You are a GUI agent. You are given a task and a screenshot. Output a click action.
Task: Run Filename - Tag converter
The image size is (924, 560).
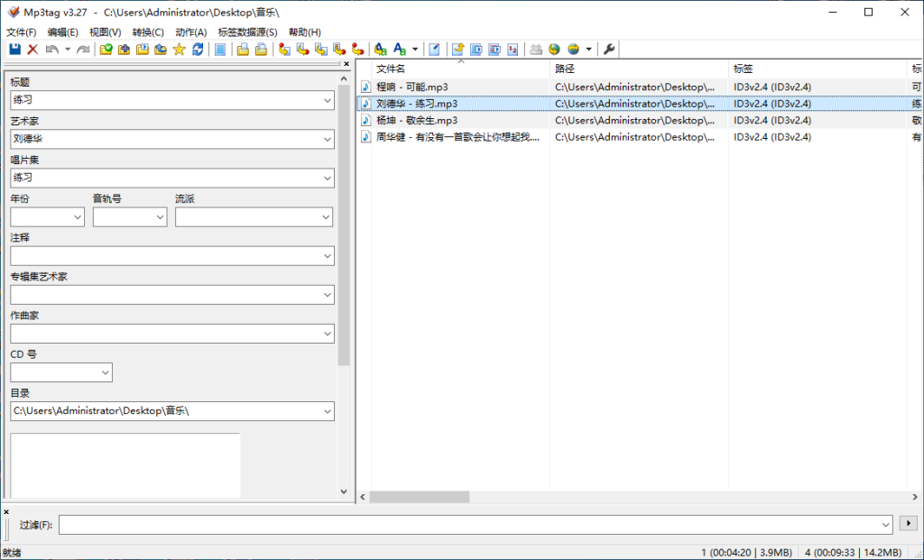click(303, 50)
